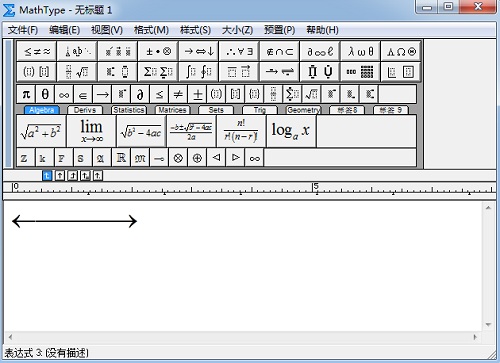Open the miscellaneous symbols palette (∂∞ℓ)
The image size is (500, 363).
point(320,52)
